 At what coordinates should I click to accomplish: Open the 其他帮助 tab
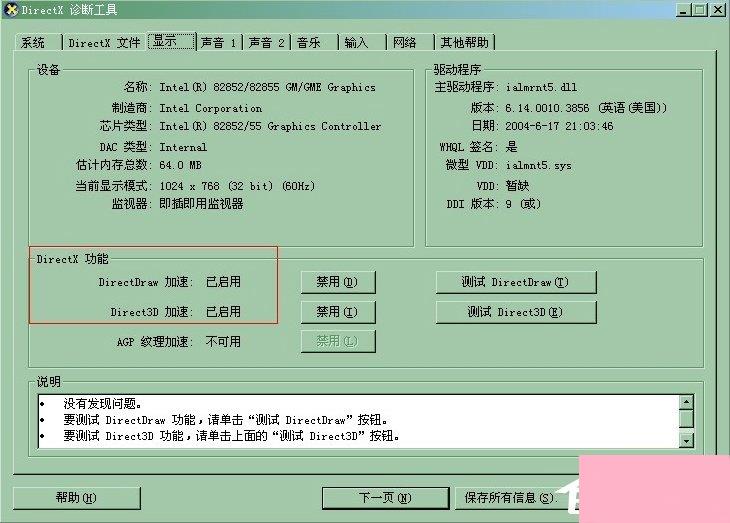click(464, 42)
